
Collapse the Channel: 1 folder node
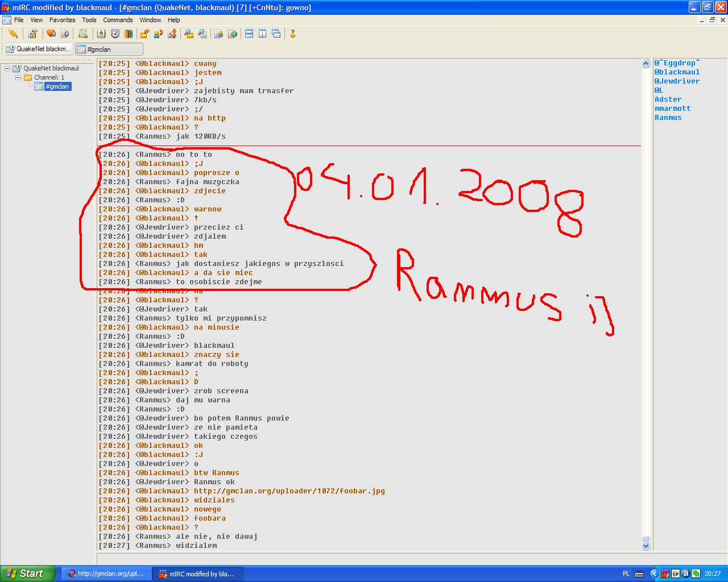point(18,77)
